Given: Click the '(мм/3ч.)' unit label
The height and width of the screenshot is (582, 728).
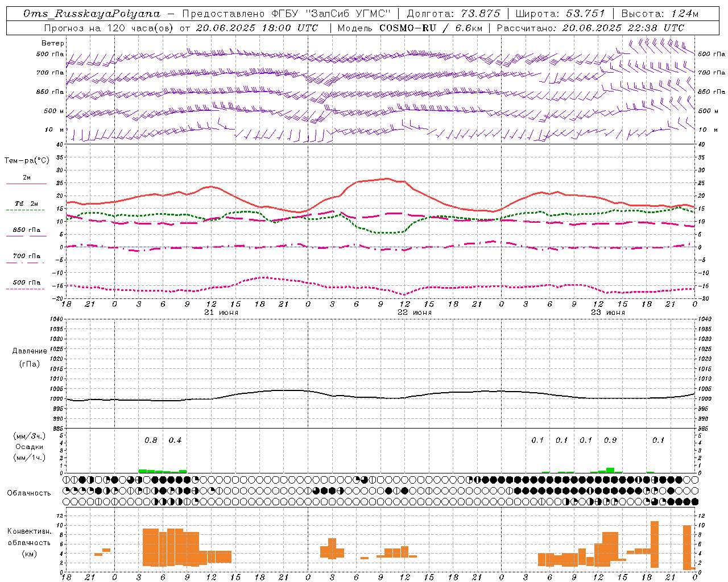Looking at the screenshot, I should click(x=30, y=436).
